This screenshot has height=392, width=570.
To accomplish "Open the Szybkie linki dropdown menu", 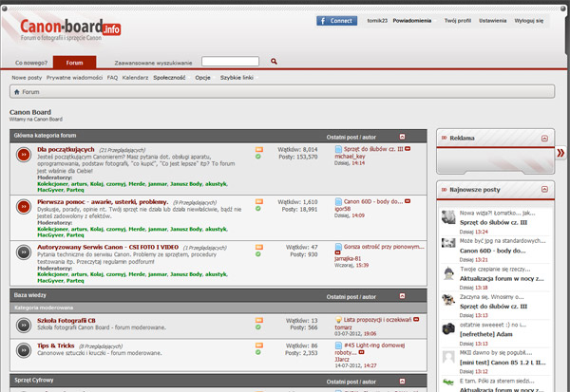I will tap(237, 77).
